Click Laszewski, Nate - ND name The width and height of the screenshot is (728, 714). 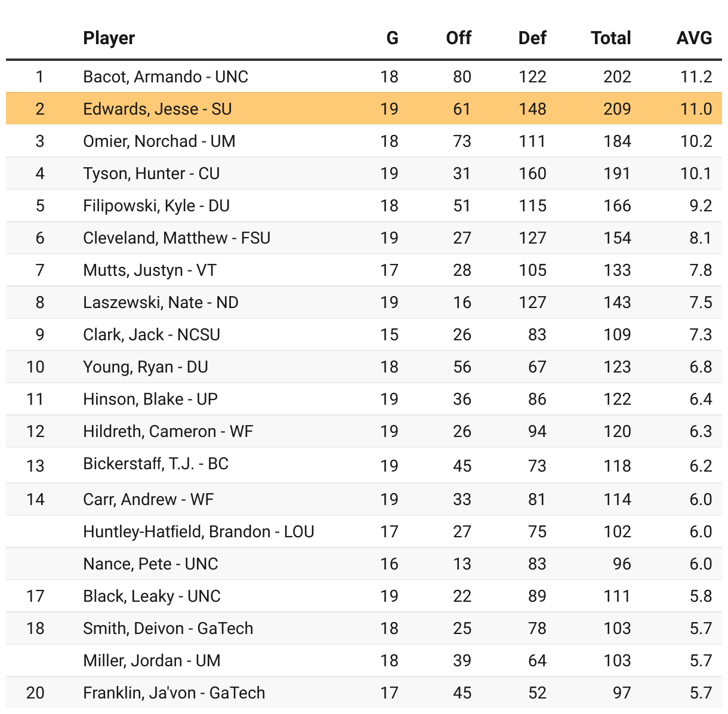click(161, 302)
